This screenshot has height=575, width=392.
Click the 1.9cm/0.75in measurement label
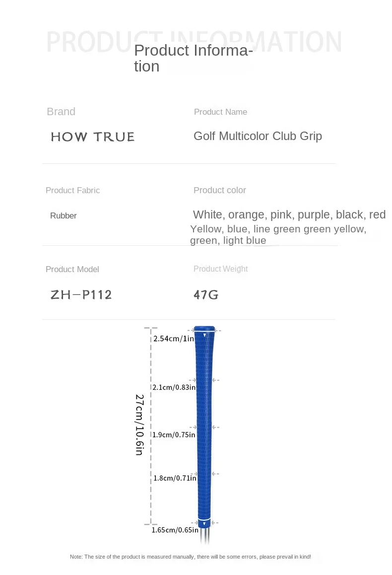(174, 434)
